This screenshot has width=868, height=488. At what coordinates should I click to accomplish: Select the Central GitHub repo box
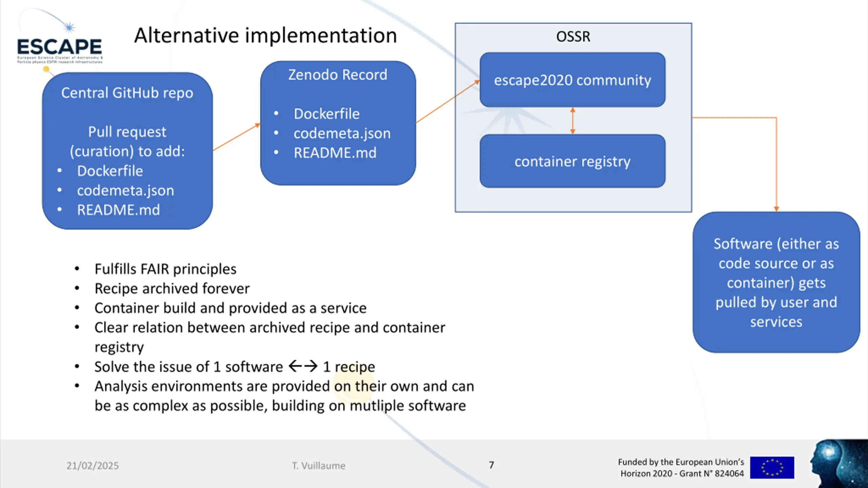tap(127, 151)
